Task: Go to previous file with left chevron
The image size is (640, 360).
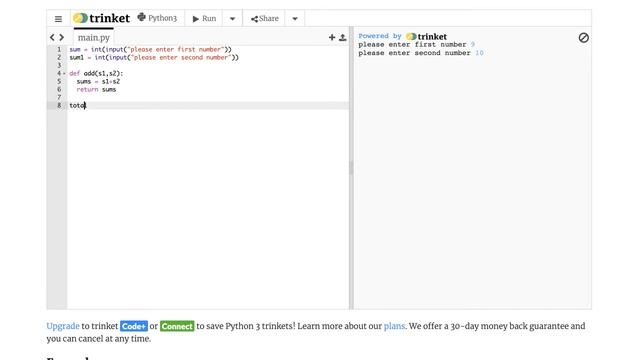Action: [x=52, y=38]
